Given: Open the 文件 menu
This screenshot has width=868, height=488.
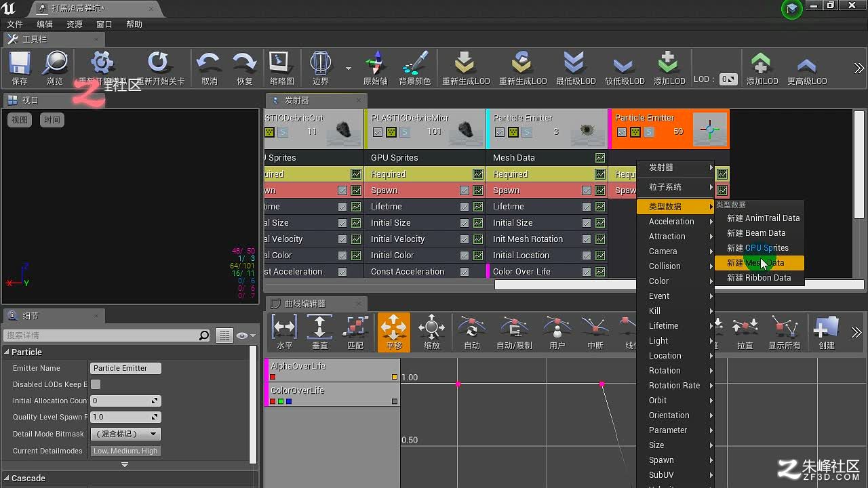Looking at the screenshot, I should point(15,24).
